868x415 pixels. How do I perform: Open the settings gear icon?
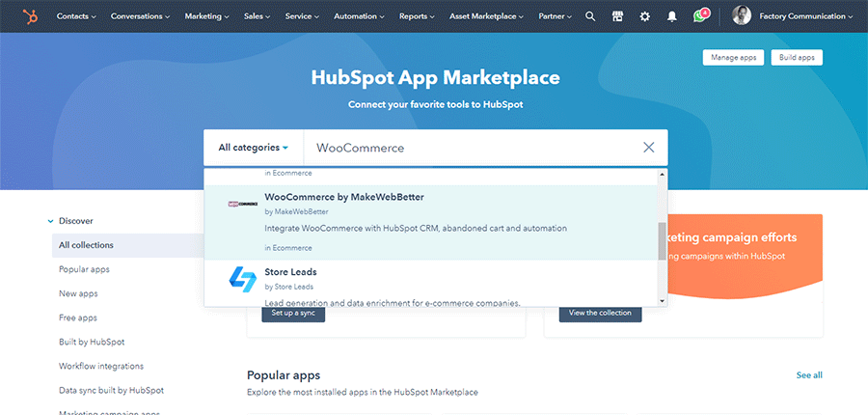tap(645, 16)
